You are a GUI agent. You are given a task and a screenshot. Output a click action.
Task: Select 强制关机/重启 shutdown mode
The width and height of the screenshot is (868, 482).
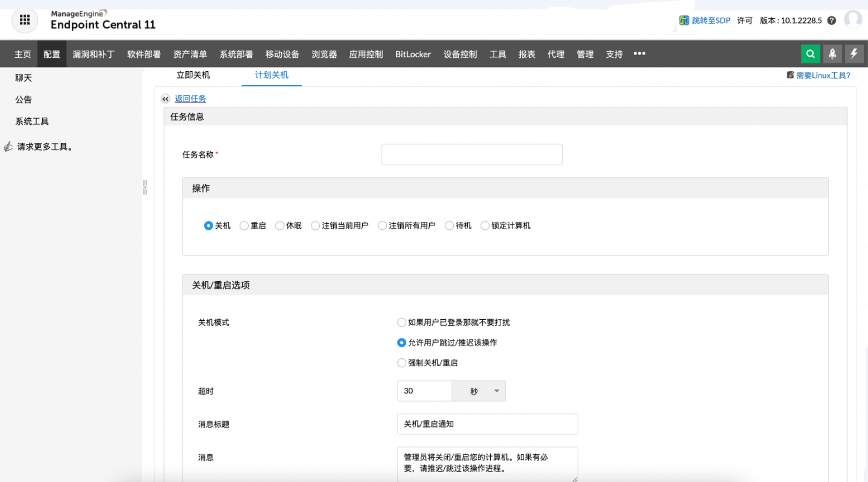401,363
